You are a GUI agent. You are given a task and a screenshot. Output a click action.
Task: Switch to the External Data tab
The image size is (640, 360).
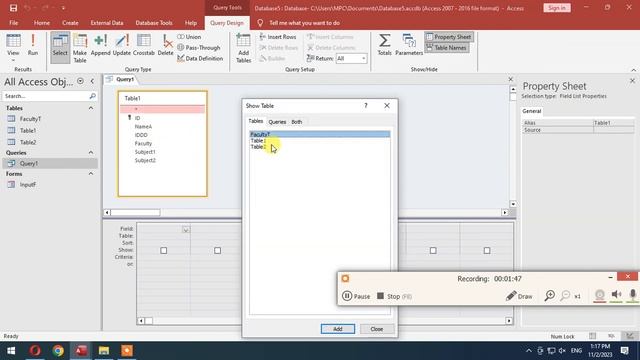click(107, 23)
